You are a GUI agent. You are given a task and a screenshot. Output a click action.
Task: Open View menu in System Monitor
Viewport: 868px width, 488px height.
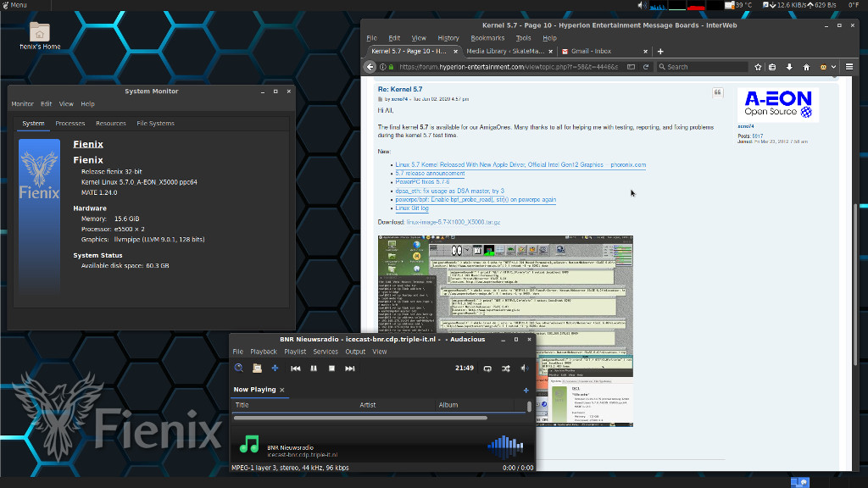tap(66, 104)
